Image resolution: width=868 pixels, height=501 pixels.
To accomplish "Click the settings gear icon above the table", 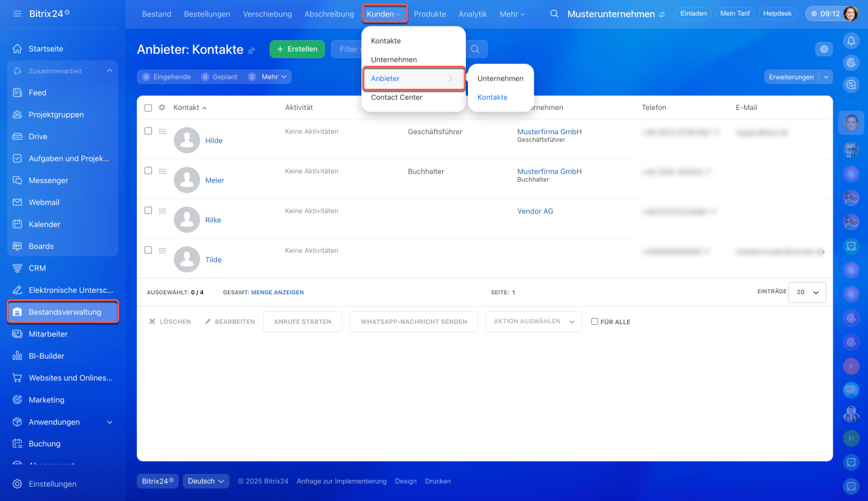I will point(824,49).
